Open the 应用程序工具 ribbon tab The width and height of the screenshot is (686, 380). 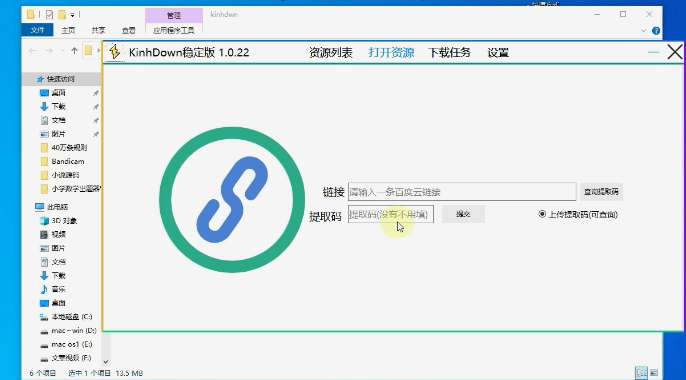click(x=174, y=30)
